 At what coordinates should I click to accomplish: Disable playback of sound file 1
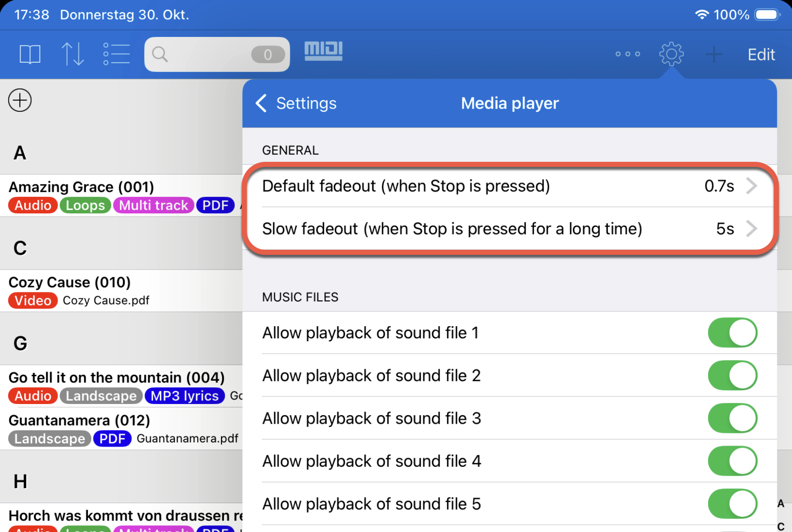click(732, 333)
